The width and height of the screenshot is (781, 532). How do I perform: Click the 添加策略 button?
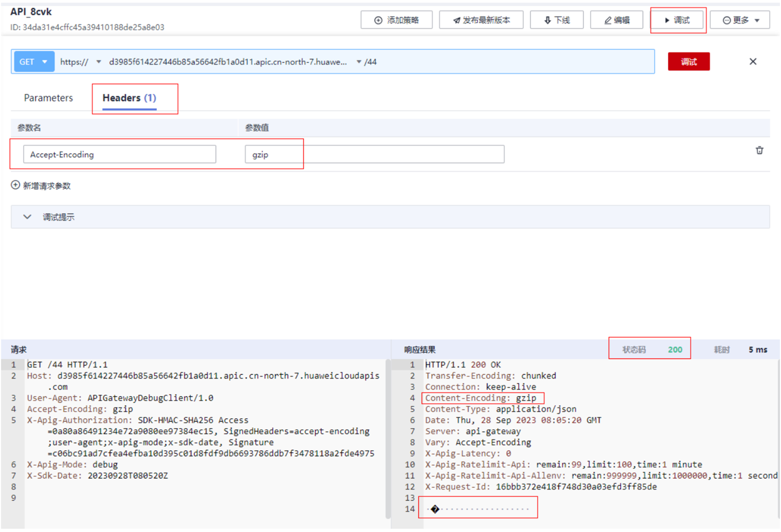[396, 20]
